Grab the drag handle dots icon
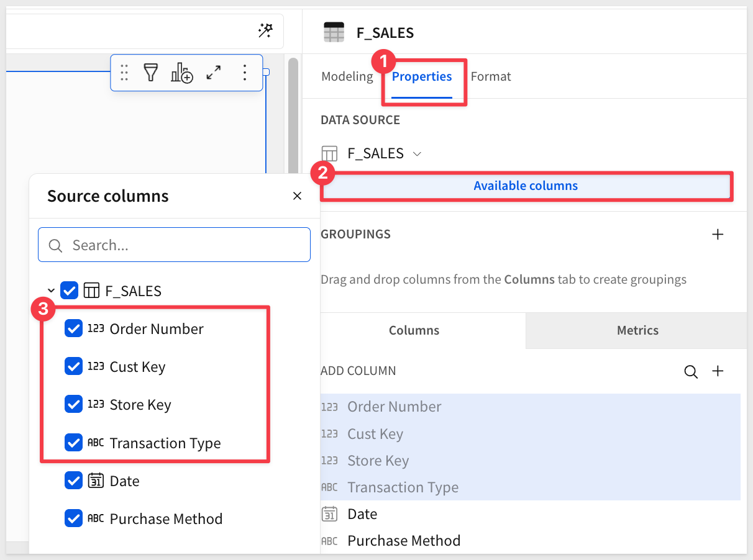This screenshot has height=560, width=753. coord(124,73)
